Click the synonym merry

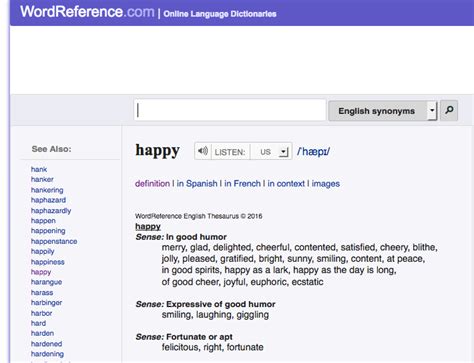click(x=174, y=248)
